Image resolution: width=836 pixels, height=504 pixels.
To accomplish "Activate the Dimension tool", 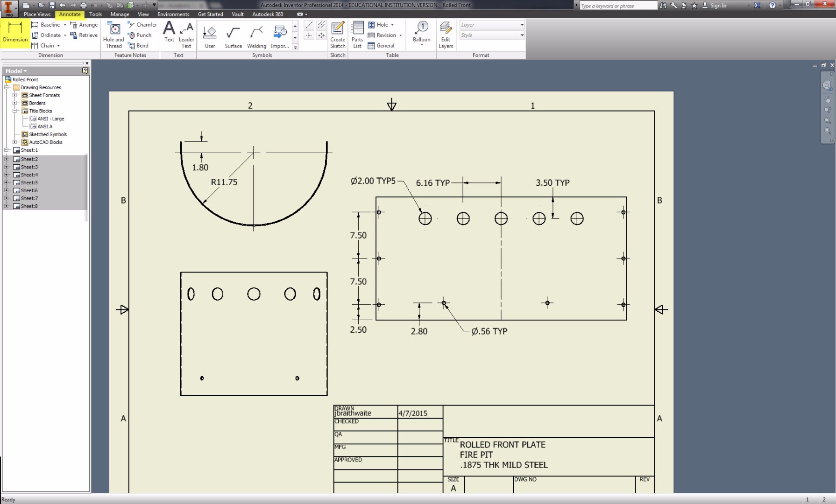I will (15, 32).
